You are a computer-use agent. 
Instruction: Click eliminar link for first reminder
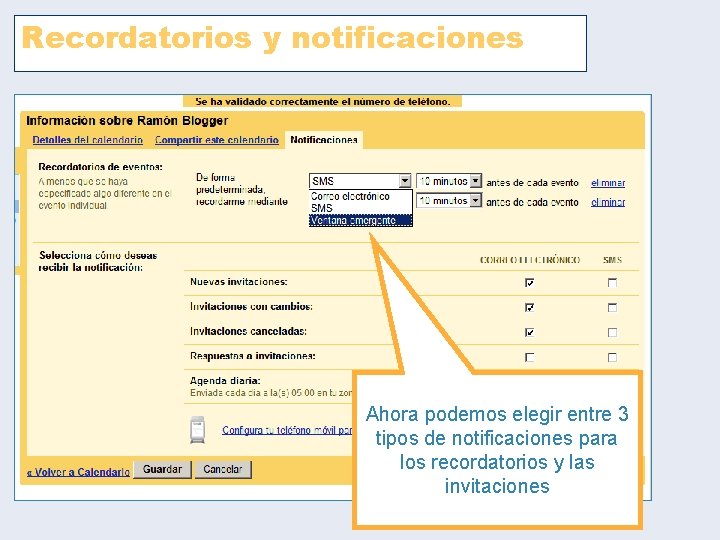(x=608, y=183)
